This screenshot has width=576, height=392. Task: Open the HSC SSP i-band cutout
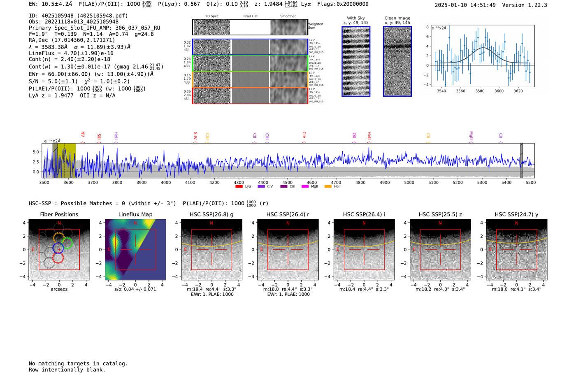pyautogui.click(x=364, y=249)
